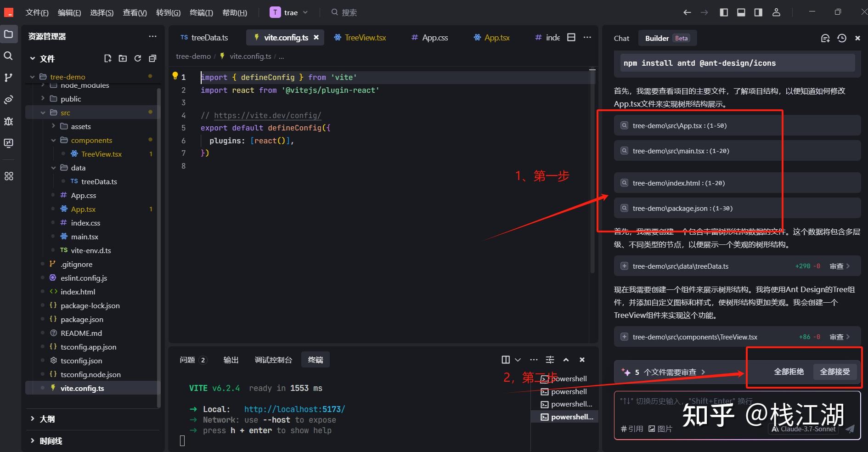Click the New Folder icon in explorer
Screen dimensions: 868x452
click(123, 58)
